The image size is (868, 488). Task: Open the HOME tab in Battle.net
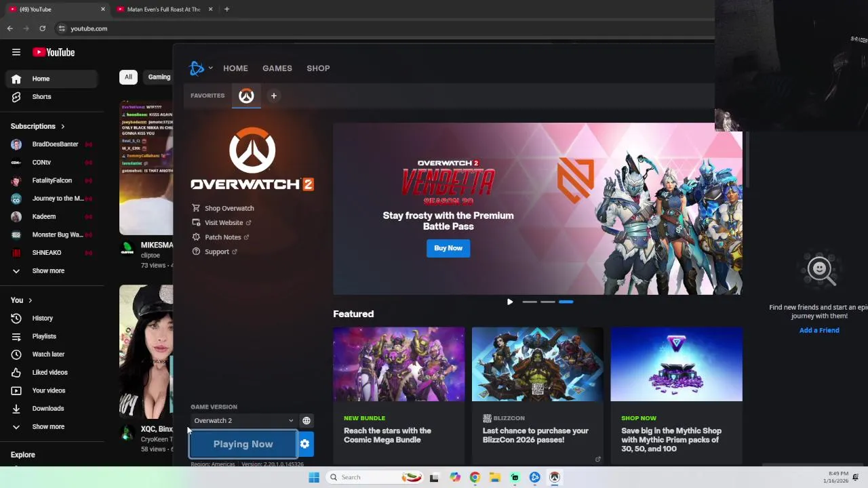click(235, 68)
